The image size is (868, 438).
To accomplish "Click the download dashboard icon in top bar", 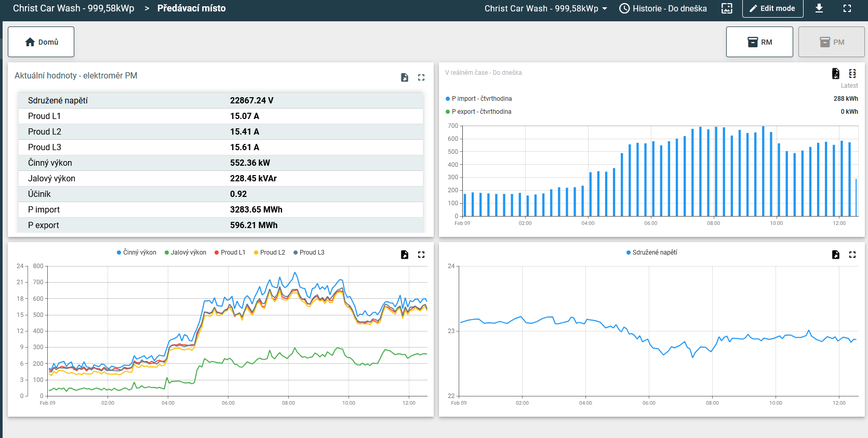I will tap(819, 8).
